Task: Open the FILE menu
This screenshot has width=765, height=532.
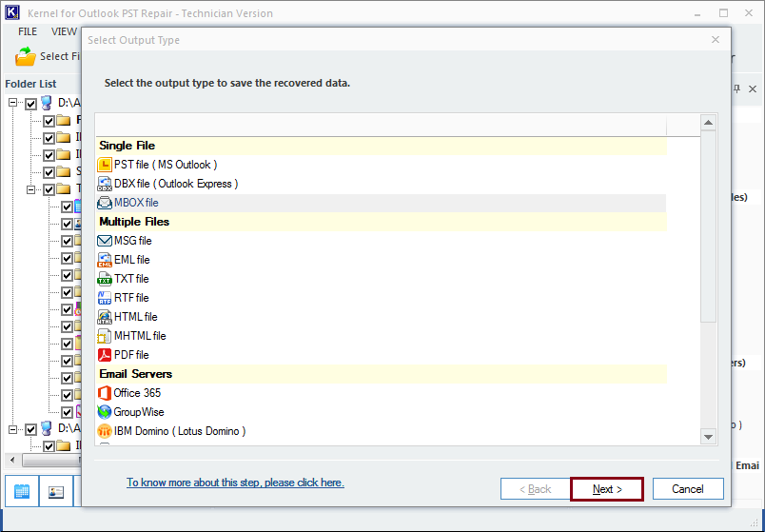Action: 28,31
